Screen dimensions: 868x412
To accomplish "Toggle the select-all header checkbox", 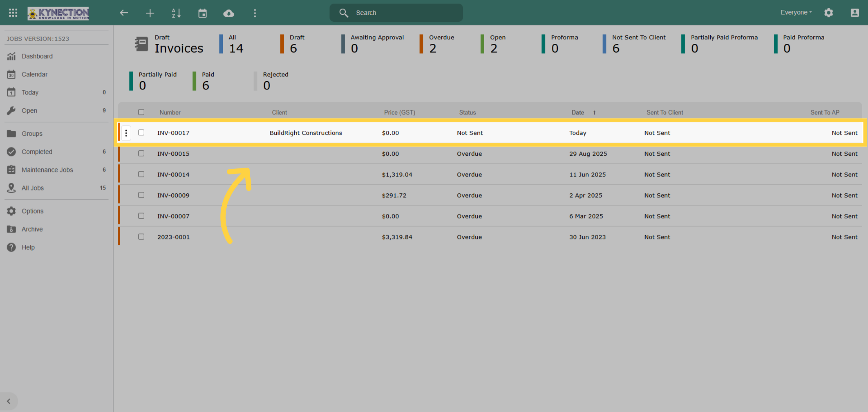I will (141, 112).
